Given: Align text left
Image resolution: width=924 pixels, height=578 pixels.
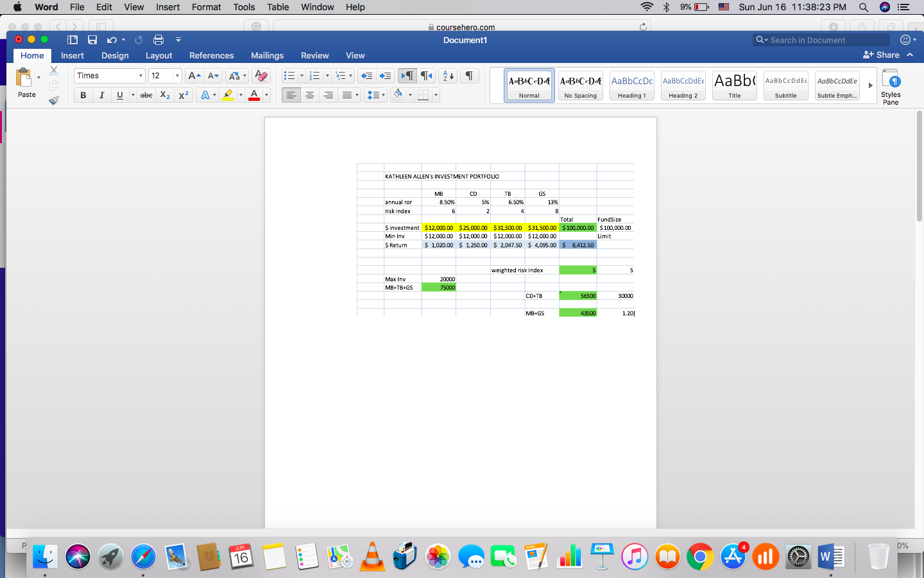Looking at the screenshot, I should tap(291, 95).
